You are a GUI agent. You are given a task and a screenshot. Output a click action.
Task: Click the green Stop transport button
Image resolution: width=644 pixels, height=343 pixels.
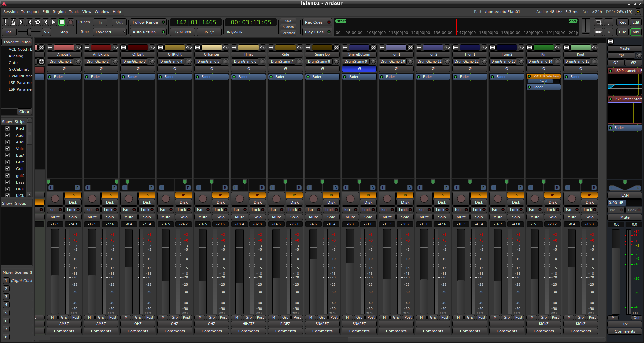point(62,22)
